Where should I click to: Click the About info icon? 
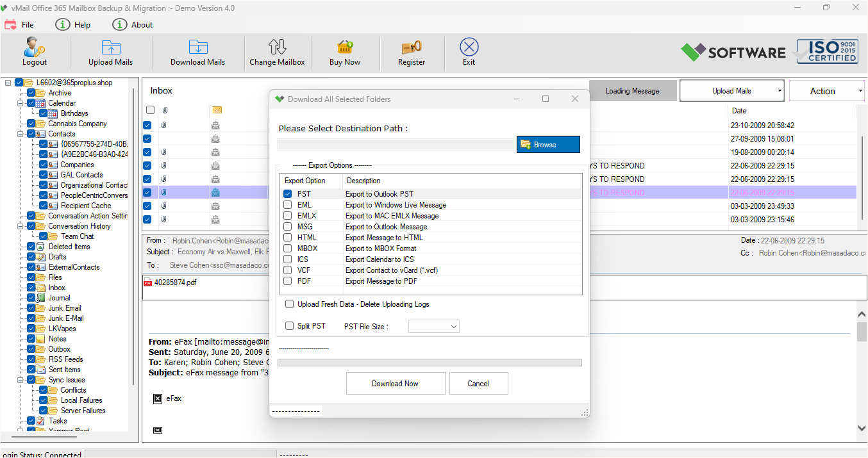pos(119,24)
